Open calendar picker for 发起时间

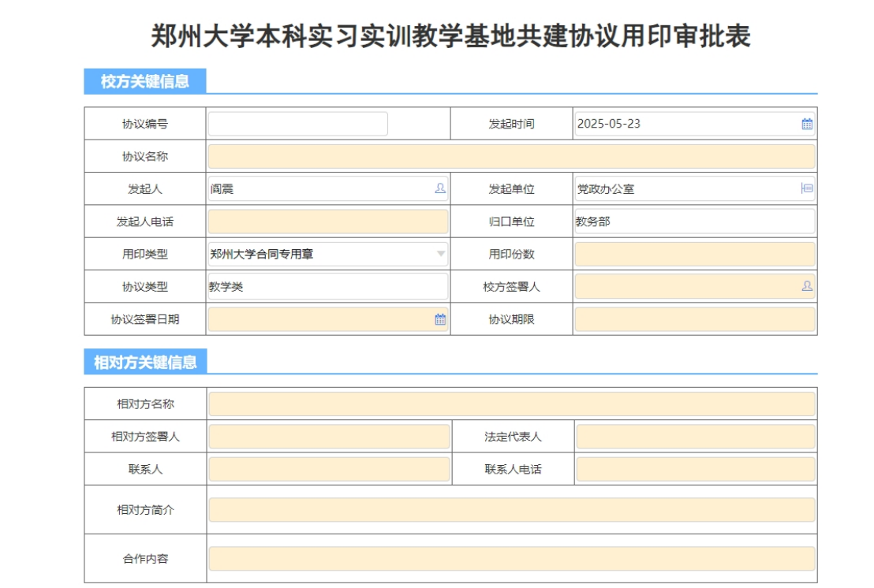click(806, 125)
